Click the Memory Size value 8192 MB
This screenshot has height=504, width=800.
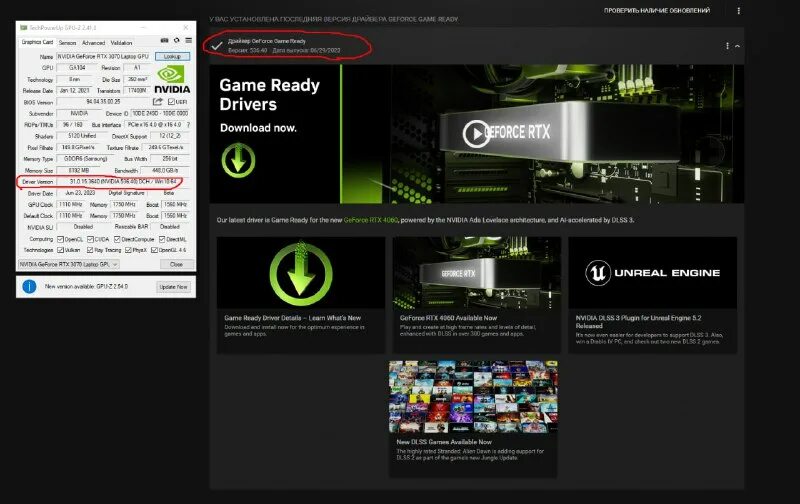(x=78, y=170)
